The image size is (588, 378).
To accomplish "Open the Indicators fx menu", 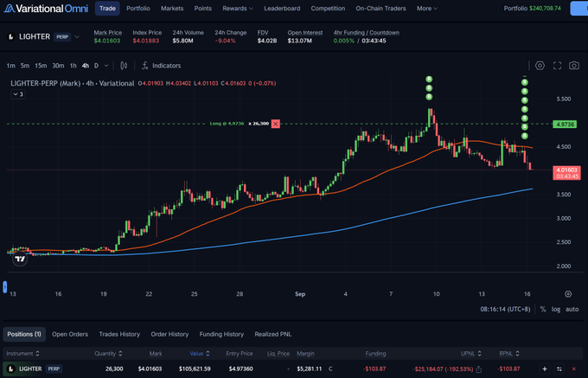I will click(161, 66).
